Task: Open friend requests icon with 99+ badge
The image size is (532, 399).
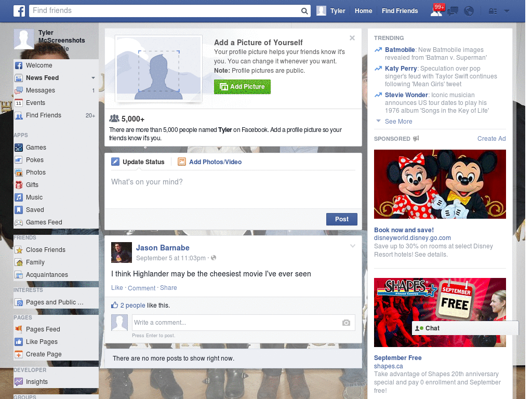Action: 437,10
